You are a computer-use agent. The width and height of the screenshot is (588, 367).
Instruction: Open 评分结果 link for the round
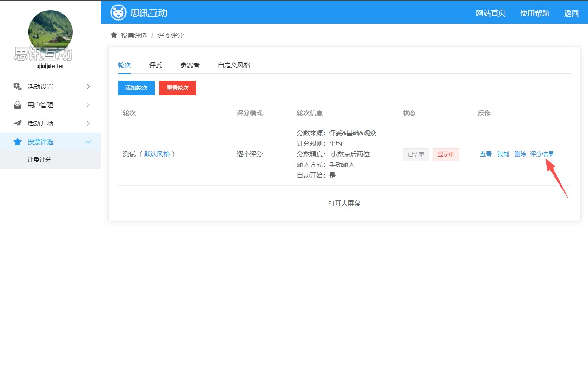[542, 154]
